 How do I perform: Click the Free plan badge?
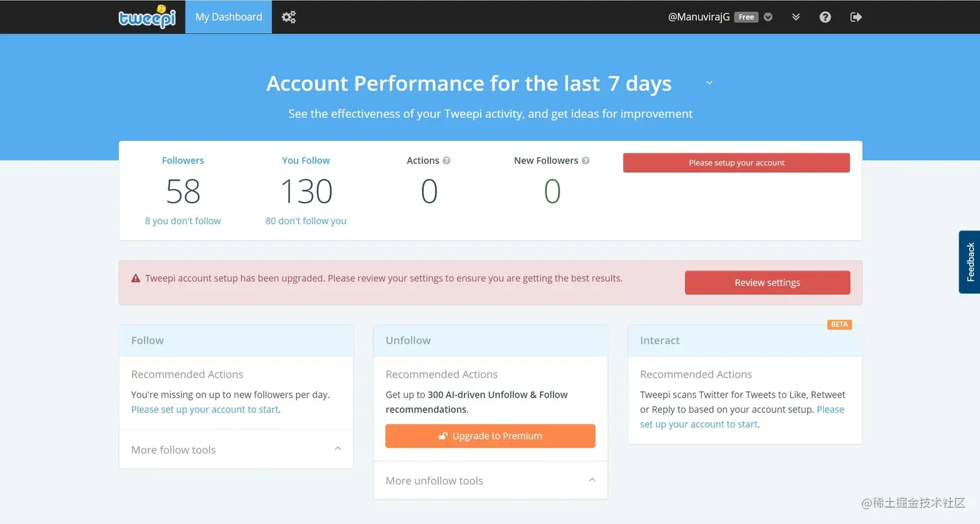746,17
